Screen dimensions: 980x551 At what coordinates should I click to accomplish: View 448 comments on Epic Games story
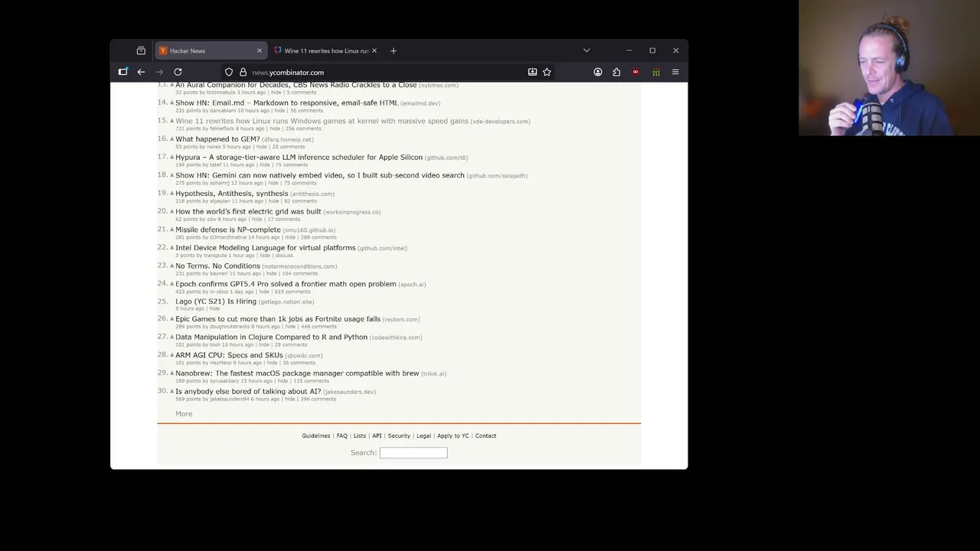[x=318, y=327]
